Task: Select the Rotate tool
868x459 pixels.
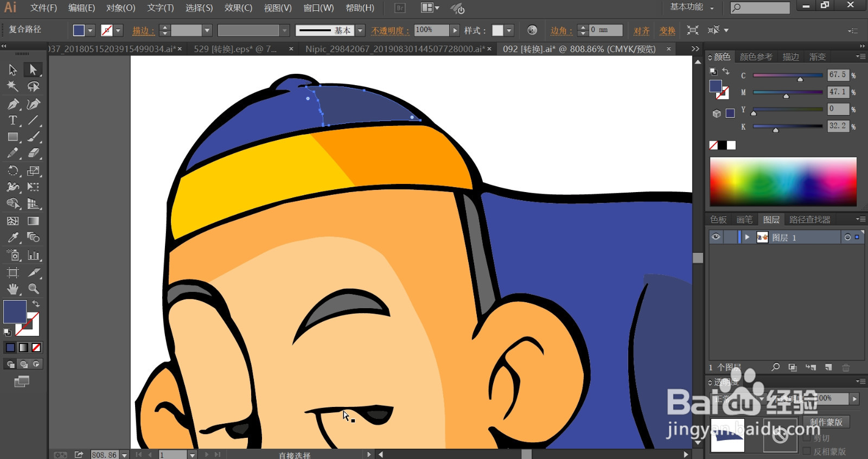Action: pos(12,171)
